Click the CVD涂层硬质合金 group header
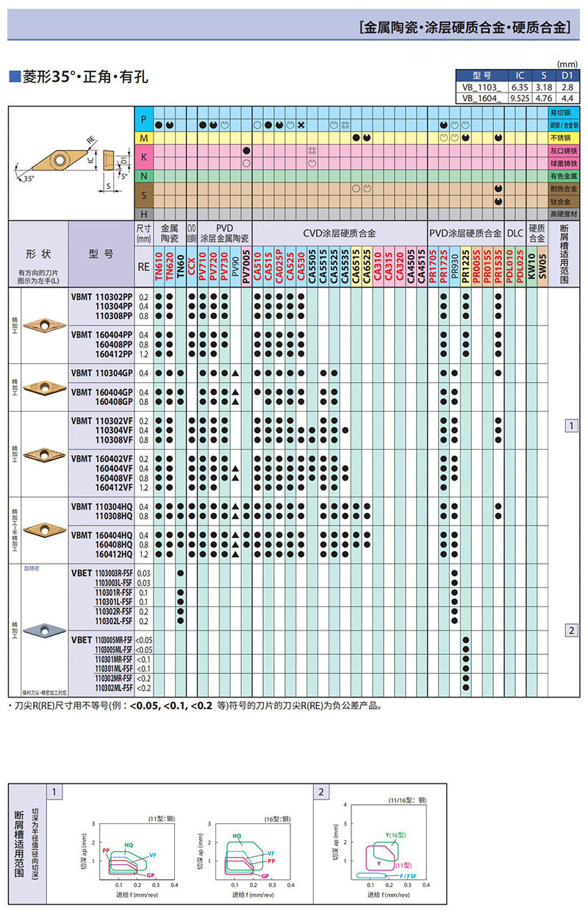 (340, 233)
